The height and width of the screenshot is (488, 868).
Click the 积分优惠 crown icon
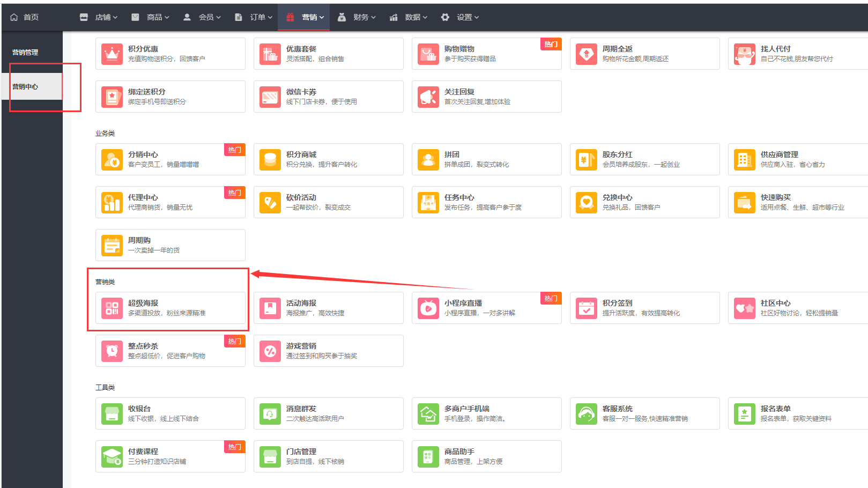[112, 54]
